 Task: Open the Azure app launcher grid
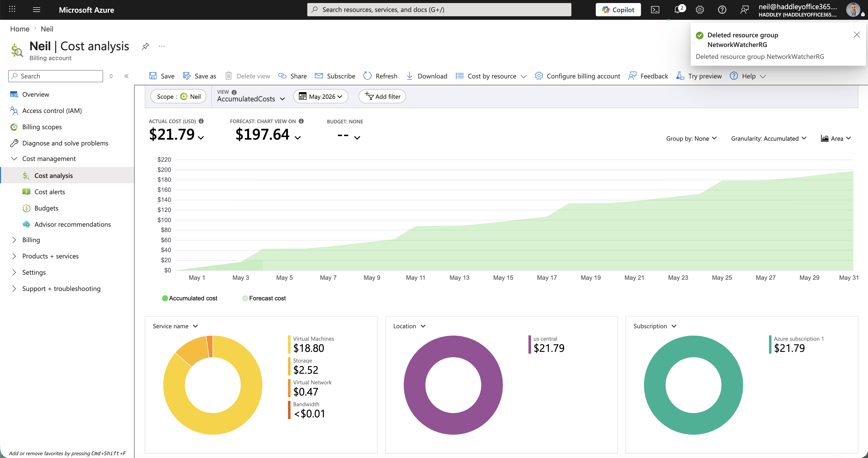point(12,9)
